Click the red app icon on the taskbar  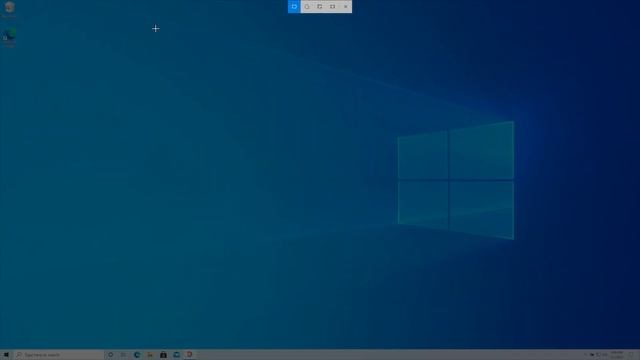(x=189, y=355)
